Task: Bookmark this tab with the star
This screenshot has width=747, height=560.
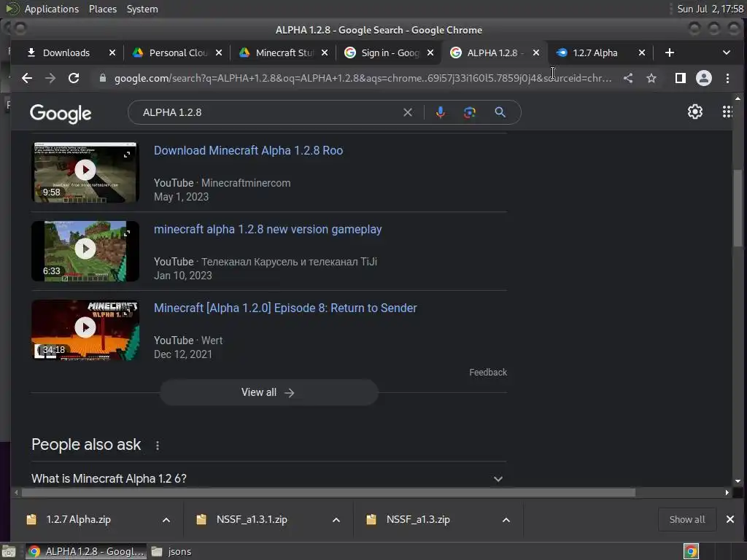Action: point(651,78)
